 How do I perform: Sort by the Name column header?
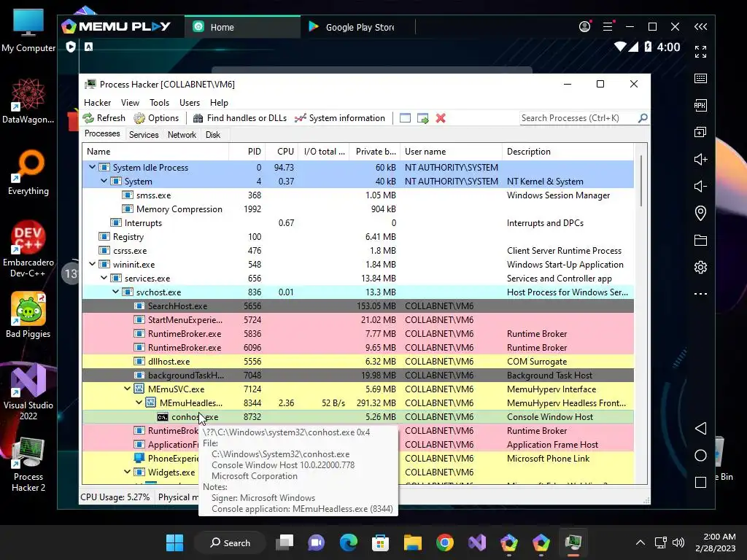coord(155,152)
